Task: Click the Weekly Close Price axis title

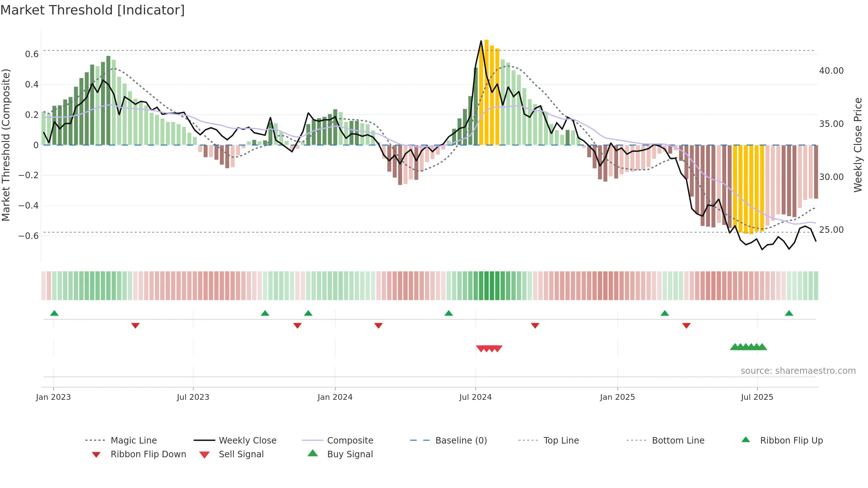Action: point(858,145)
